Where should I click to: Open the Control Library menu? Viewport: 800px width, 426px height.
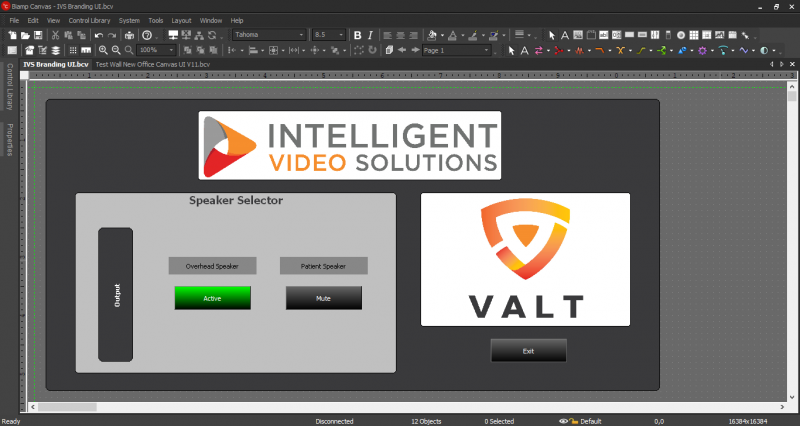(x=89, y=20)
